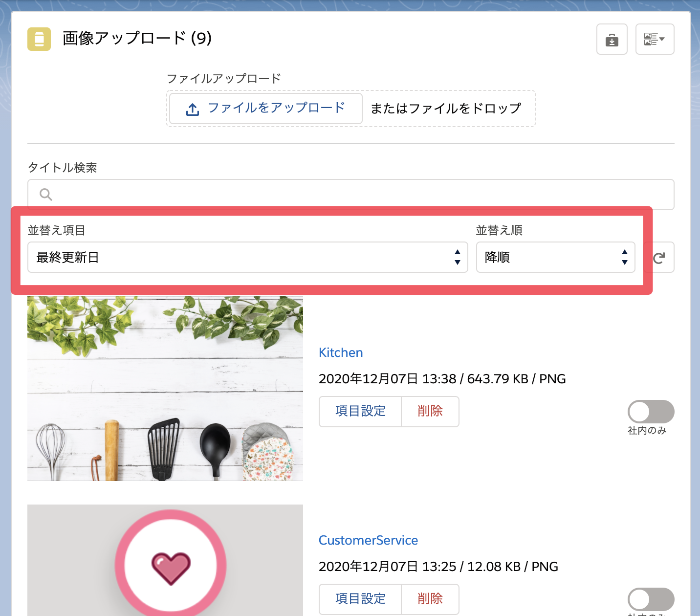Open the CustomerService heart thumbnail
Image resolution: width=700 pixels, height=616 pixels.
[165, 560]
